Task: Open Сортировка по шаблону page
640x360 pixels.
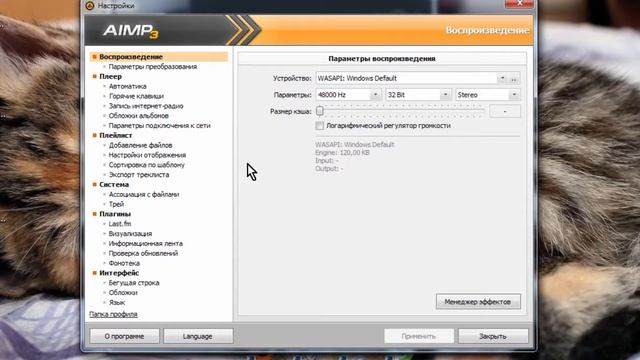Action: click(147, 164)
